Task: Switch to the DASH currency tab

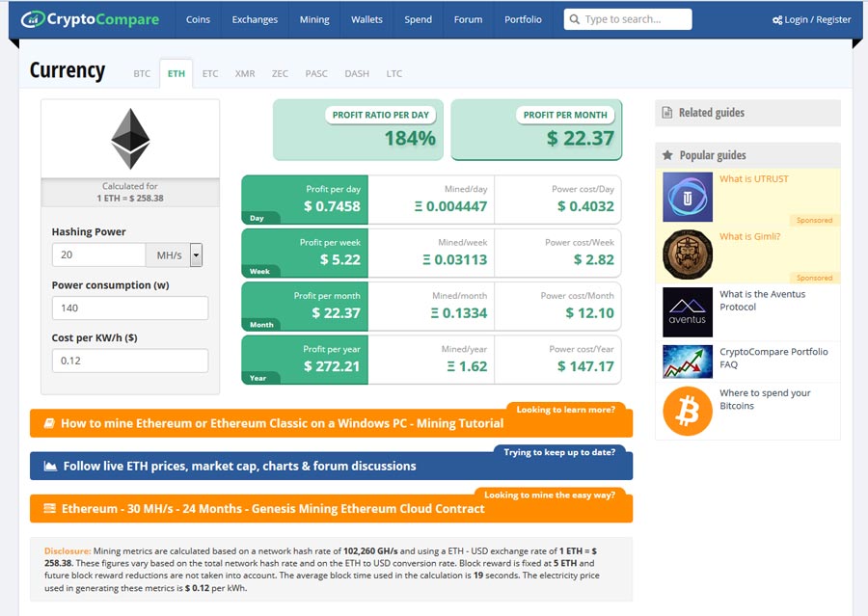Action: [357, 73]
